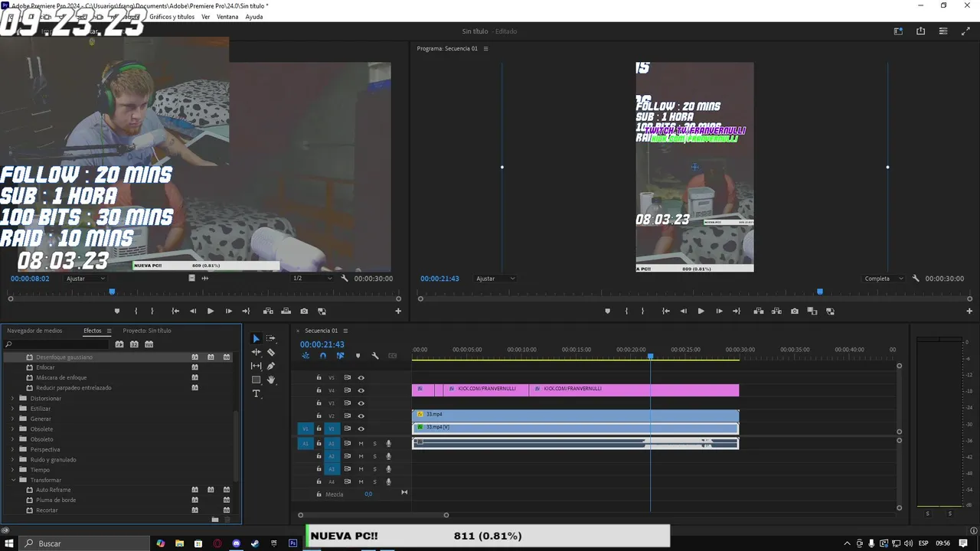Select the Rectangle tool
980x551 pixels.
[x=256, y=380]
